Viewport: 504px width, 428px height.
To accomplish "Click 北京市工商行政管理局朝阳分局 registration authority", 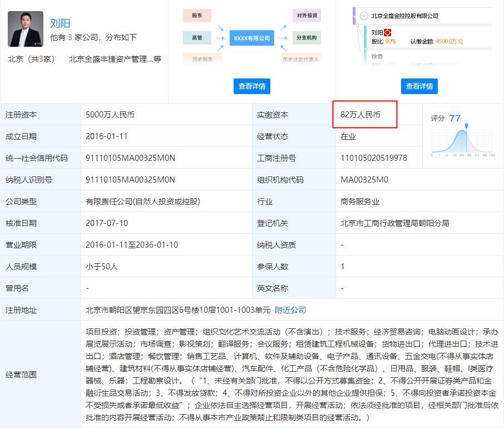I will point(395,223).
